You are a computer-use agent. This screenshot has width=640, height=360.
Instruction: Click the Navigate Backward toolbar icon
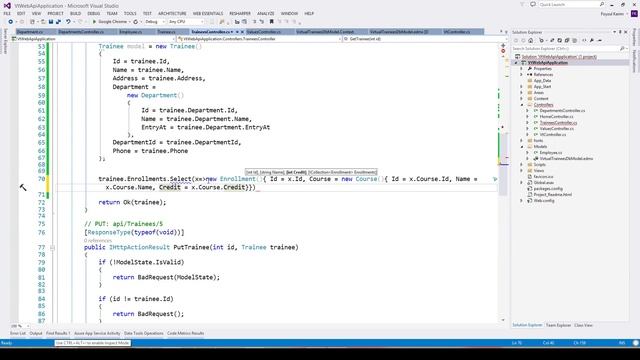[11, 22]
